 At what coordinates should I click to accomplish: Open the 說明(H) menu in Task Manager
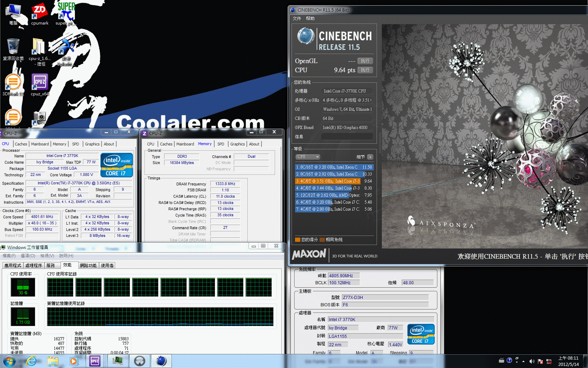[66, 256]
